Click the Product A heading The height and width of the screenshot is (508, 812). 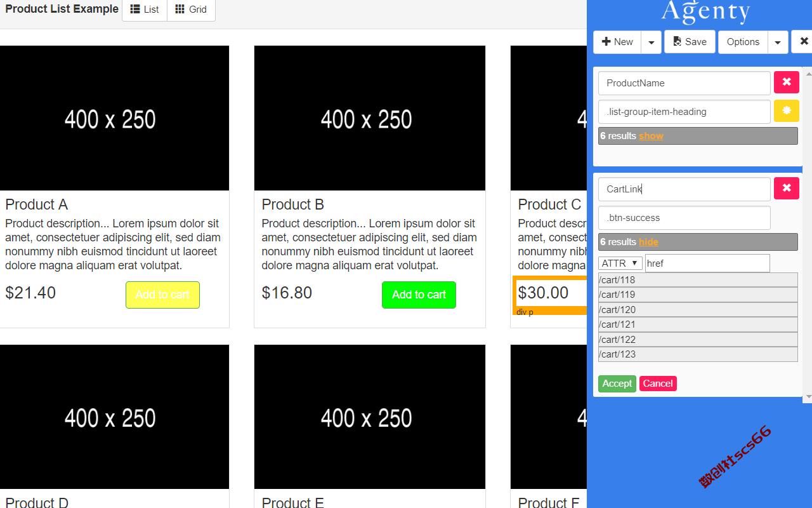[37, 204]
